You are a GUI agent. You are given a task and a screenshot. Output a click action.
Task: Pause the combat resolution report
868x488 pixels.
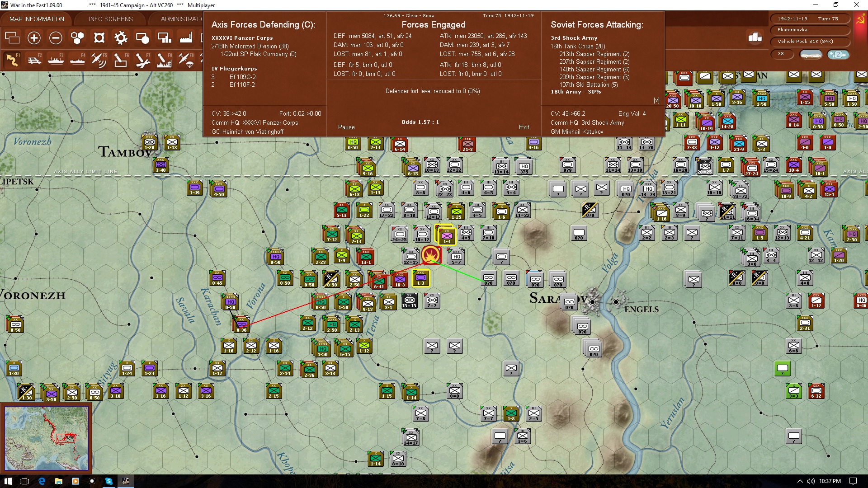346,127
